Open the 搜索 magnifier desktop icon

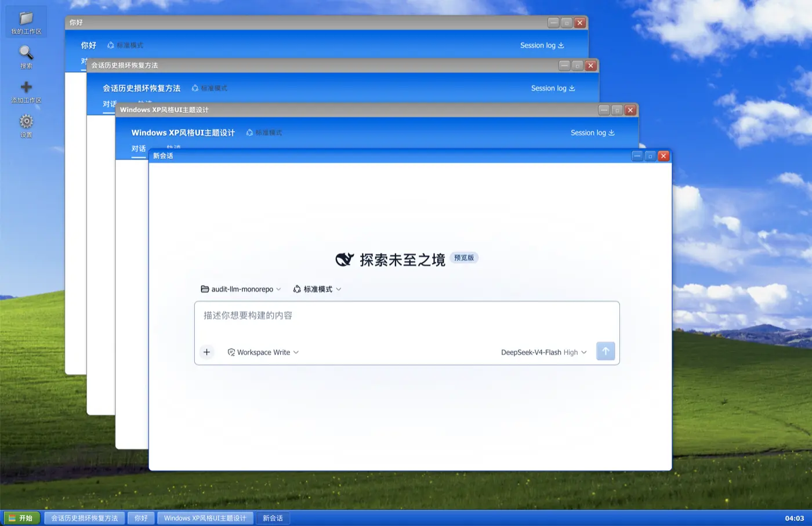pos(26,57)
